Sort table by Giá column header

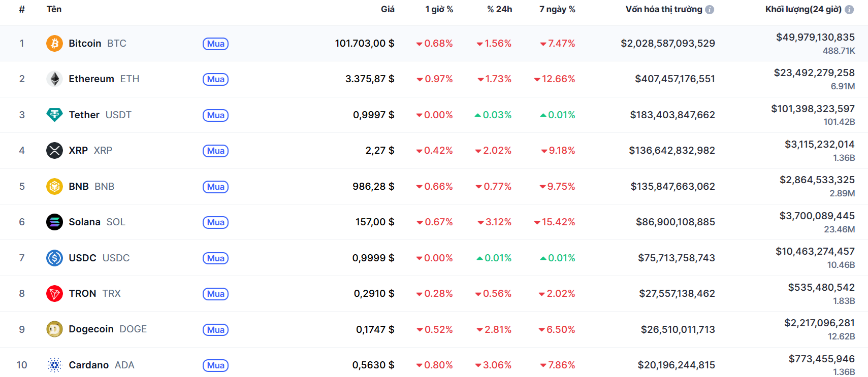click(x=388, y=10)
